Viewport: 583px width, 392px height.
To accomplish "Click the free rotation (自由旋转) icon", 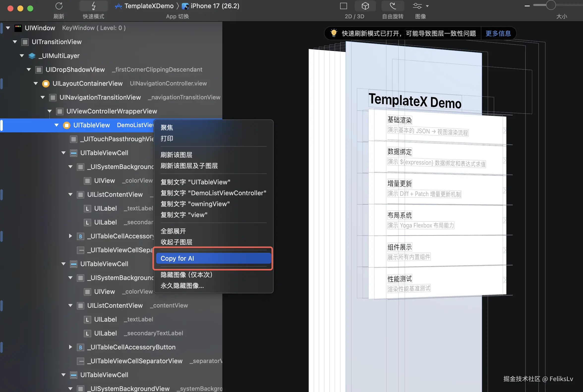I will [392, 6].
